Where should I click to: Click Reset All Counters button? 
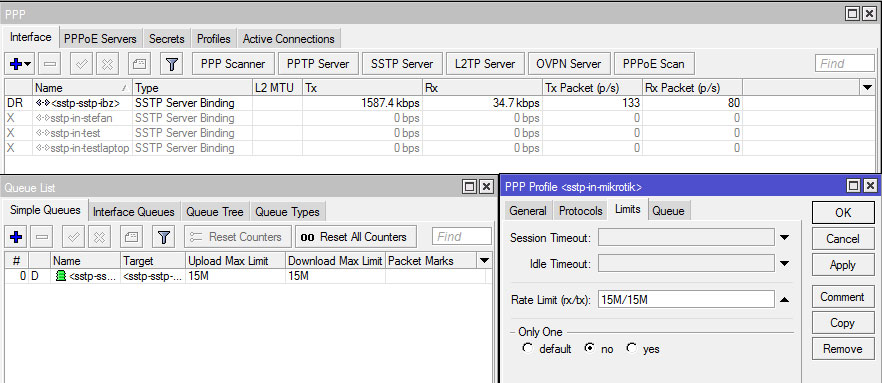point(356,237)
